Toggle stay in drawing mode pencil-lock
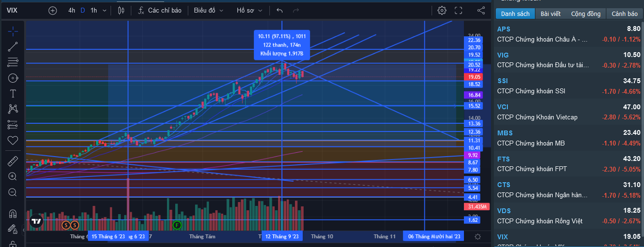The width and height of the screenshot is (644, 247). [13, 229]
